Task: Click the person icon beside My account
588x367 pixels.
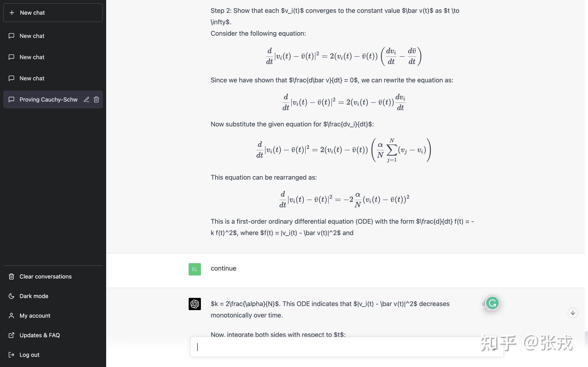Action: click(x=11, y=316)
